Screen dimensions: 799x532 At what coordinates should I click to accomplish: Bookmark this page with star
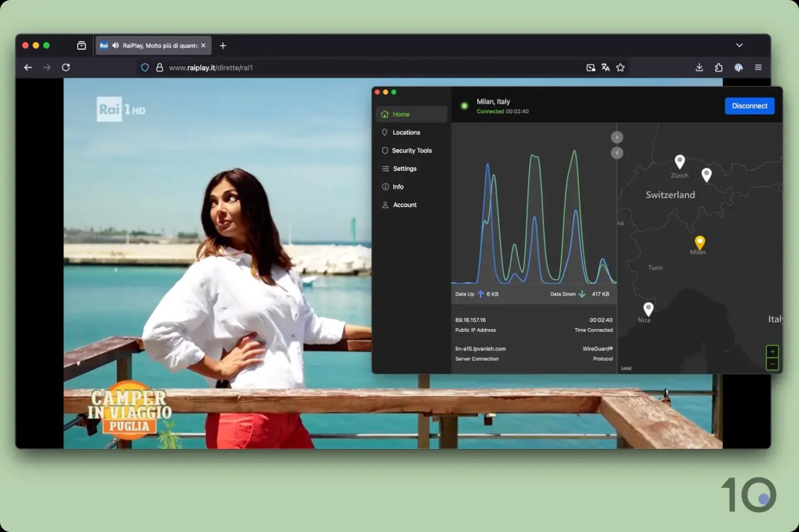621,68
